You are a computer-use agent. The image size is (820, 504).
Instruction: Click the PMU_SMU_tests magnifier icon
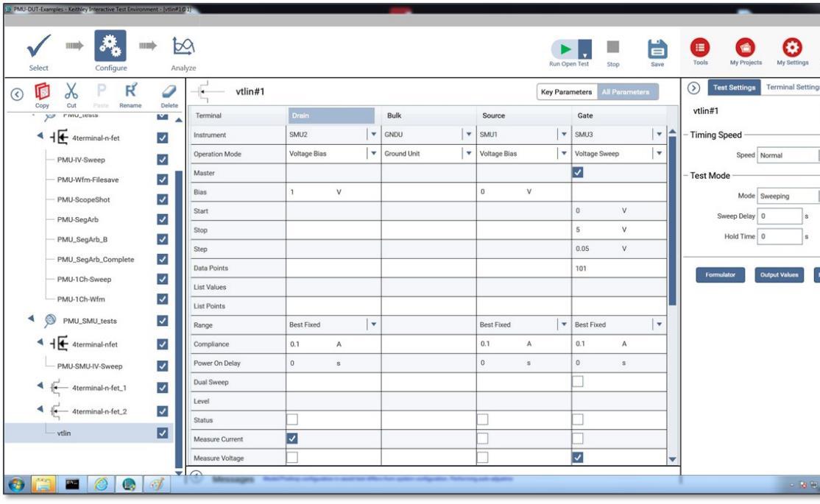tap(50, 321)
